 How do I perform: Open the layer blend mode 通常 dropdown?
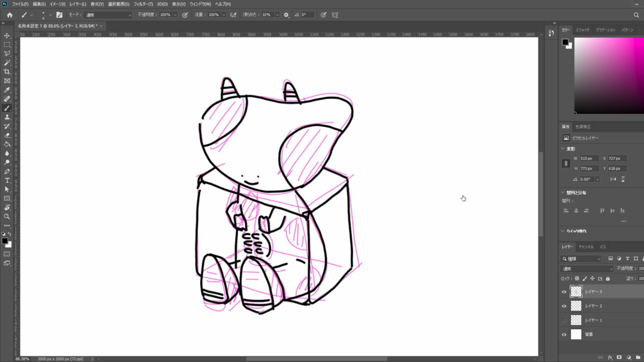[587, 269]
